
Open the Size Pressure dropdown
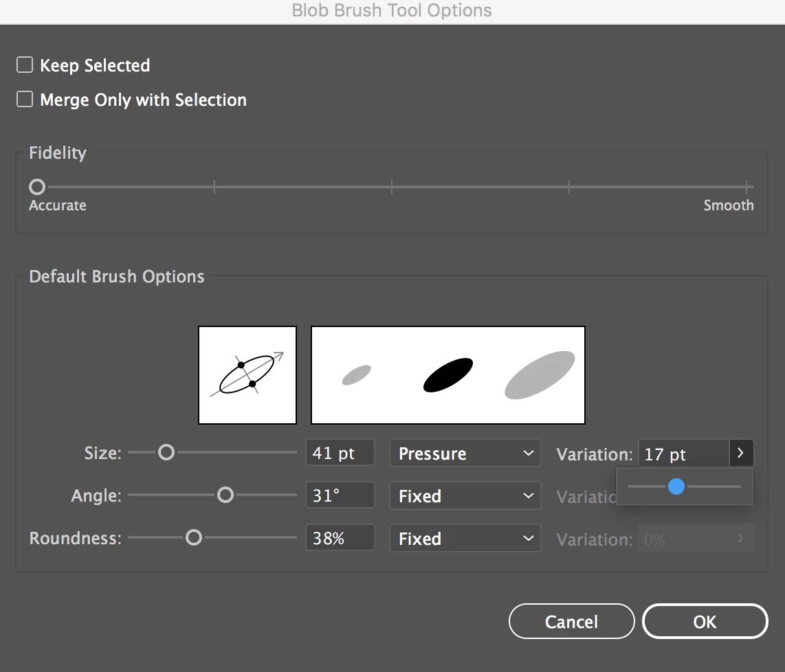pos(465,453)
